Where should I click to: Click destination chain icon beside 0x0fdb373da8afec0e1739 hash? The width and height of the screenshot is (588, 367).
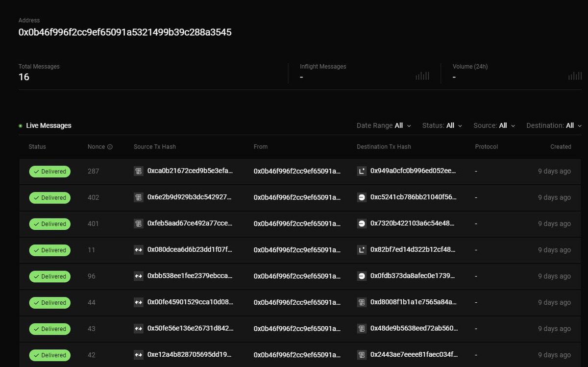pyautogui.click(x=362, y=276)
